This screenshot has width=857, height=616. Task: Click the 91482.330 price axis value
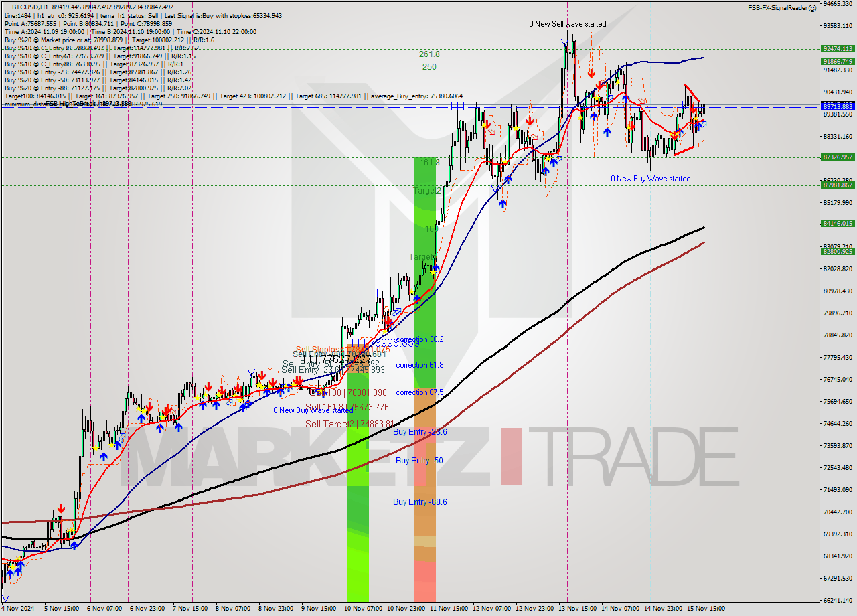pos(838,70)
